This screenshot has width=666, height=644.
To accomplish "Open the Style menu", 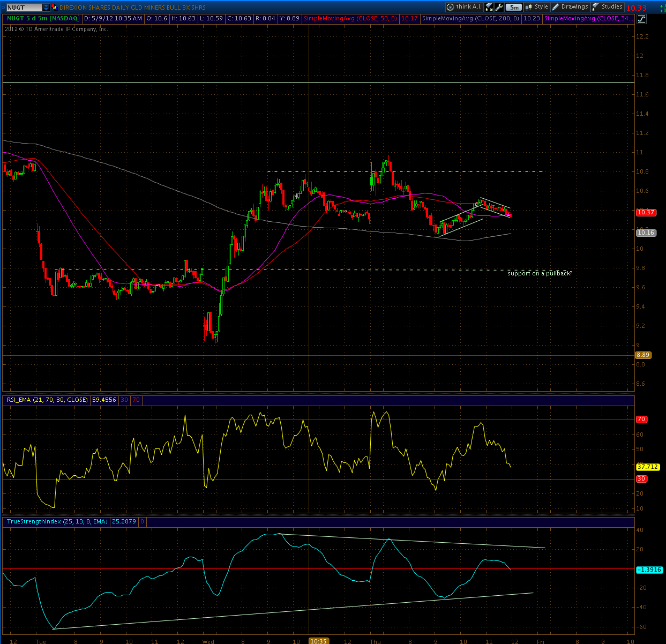I will coord(537,7).
